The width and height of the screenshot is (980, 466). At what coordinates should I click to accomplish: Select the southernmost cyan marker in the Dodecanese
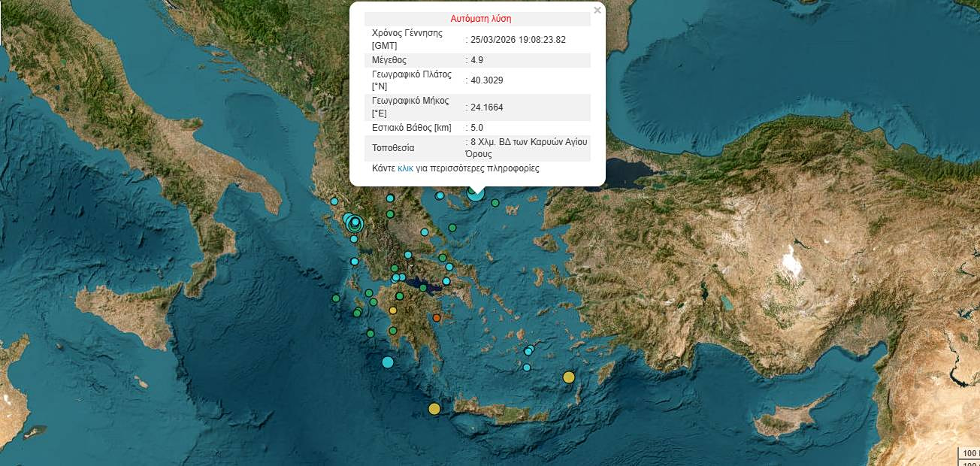coord(527,368)
